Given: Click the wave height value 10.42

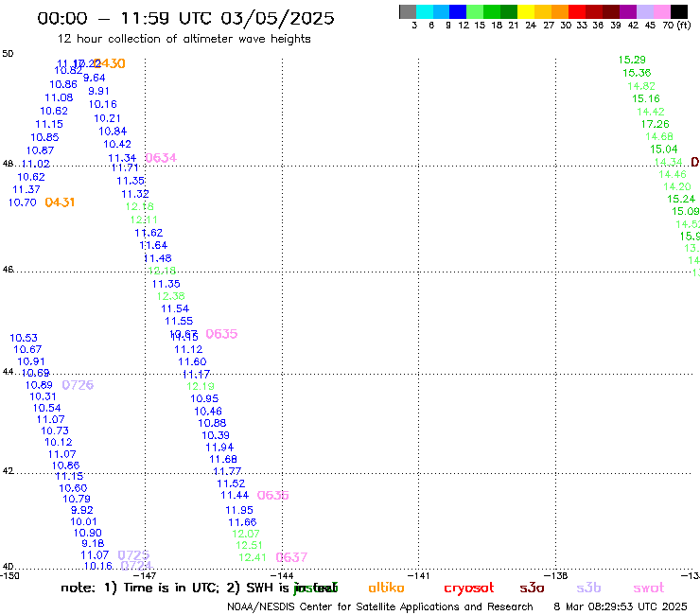Looking at the screenshot, I should pos(117,144).
